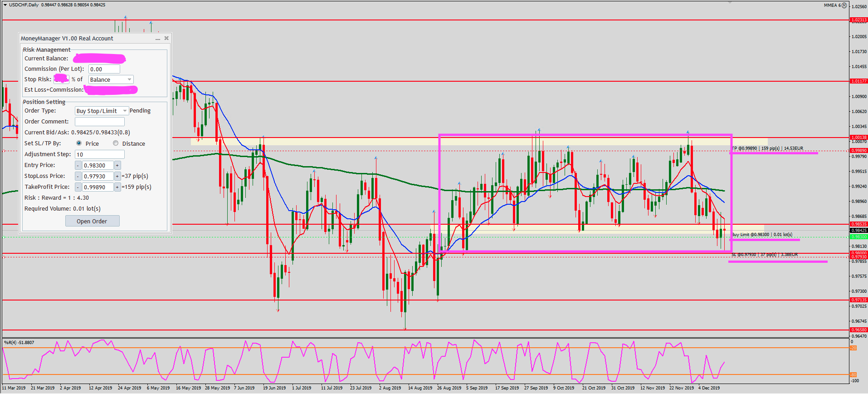
Task: Click the Commission (Per Lot) input field
Action: point(104,69)
